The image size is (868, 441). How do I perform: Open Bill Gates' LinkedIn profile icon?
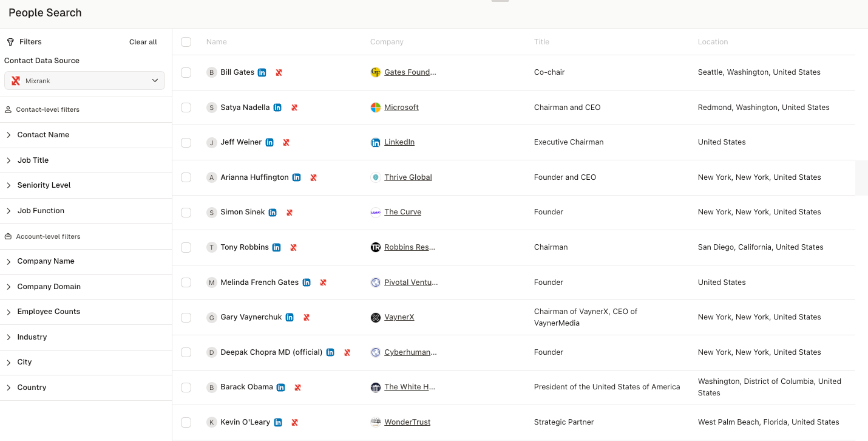(262, 72)
